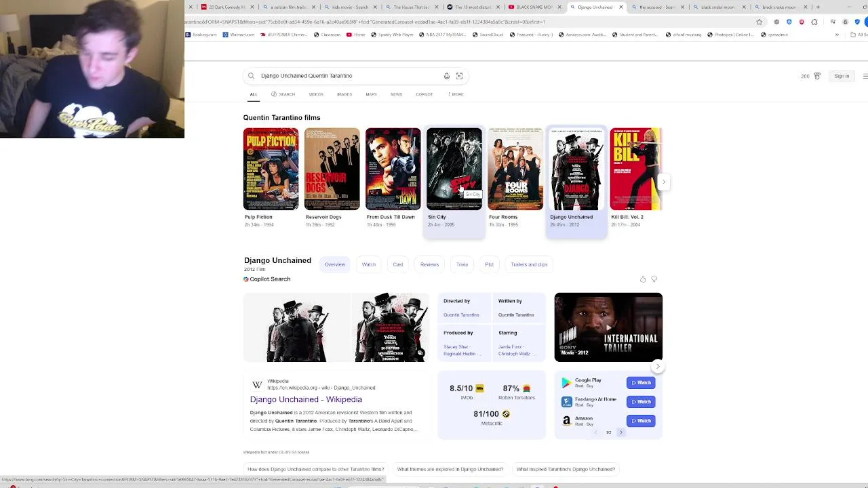
Task: Select the Reviews pill tab
Action: coord(429,264)
